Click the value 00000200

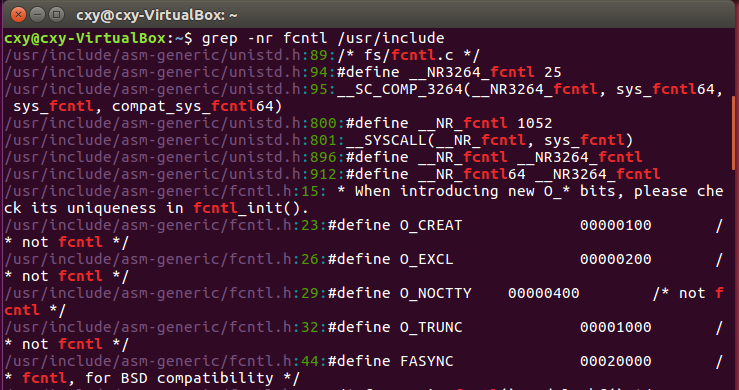(616, 259)
